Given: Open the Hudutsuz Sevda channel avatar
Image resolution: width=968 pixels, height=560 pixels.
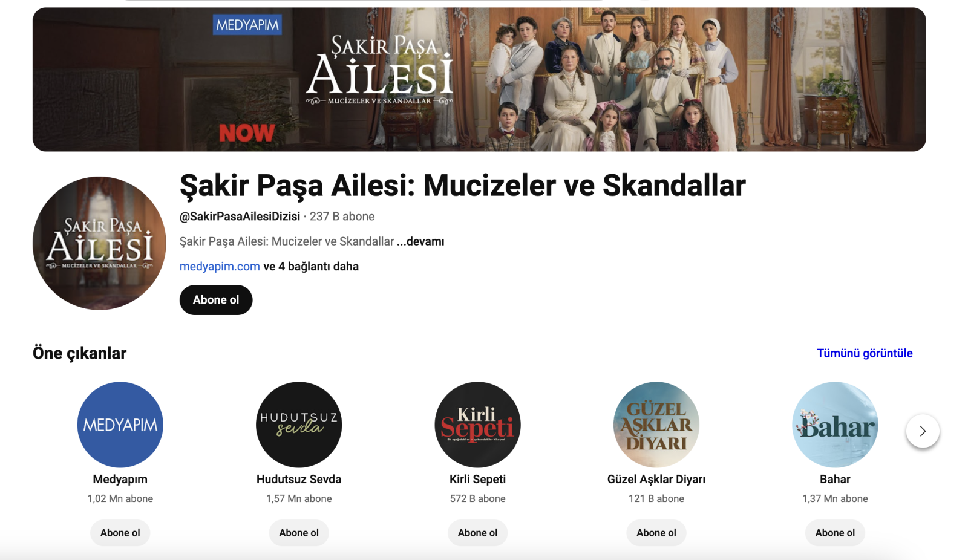Looking at the screenshot, I should (x=299, y=425).
